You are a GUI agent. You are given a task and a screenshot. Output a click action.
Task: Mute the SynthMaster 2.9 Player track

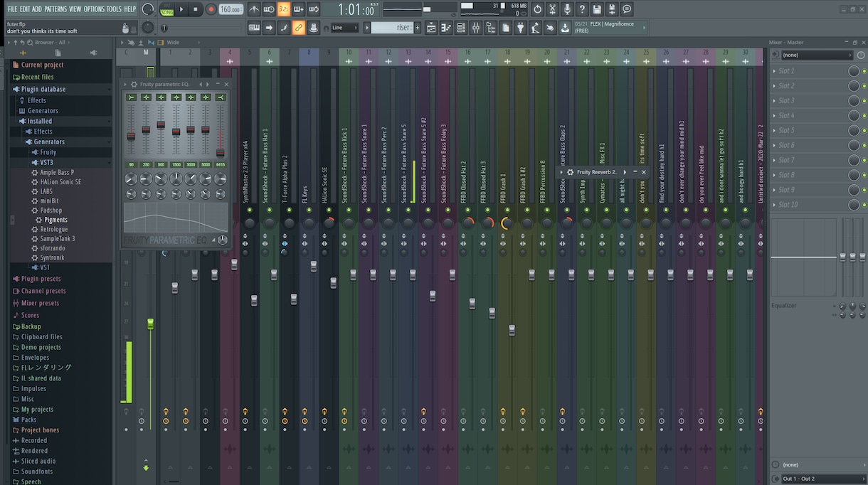coord(250,210)
